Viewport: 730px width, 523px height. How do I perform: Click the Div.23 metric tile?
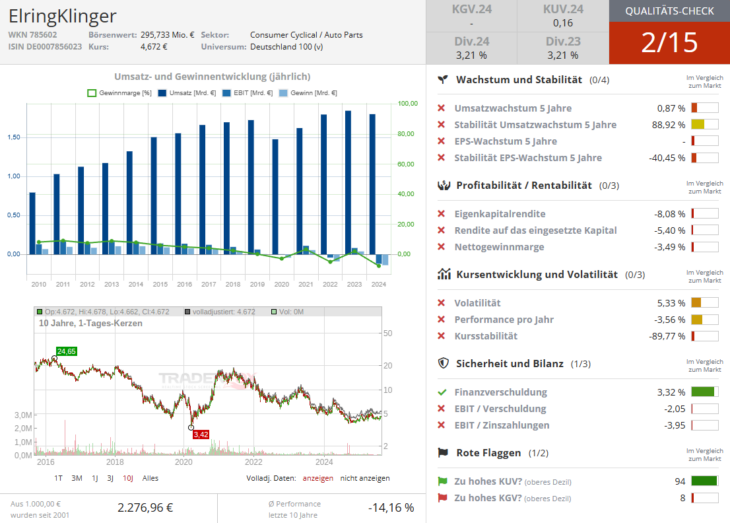[x=563, y=48]
